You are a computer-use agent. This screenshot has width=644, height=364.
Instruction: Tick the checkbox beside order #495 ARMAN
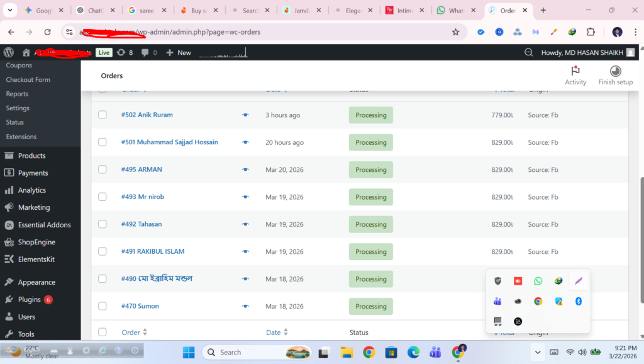tap(103, 169)
